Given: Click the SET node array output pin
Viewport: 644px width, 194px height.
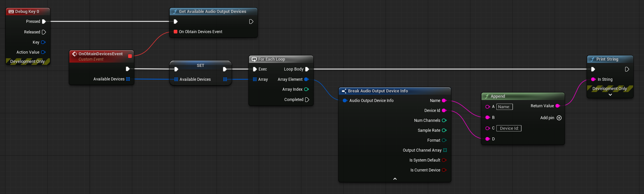Looking at the screenshot, I should click(x=225, y=79).
